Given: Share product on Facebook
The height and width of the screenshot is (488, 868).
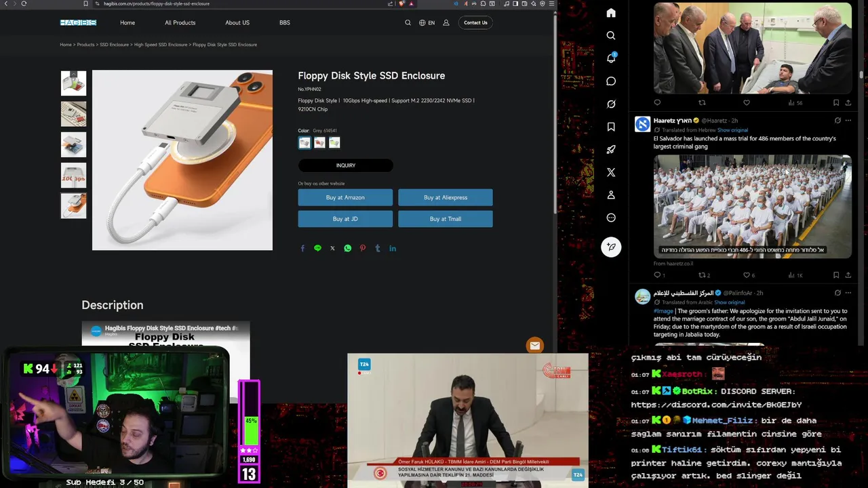Looking at the screenshot, I should [x=302, y=248].
